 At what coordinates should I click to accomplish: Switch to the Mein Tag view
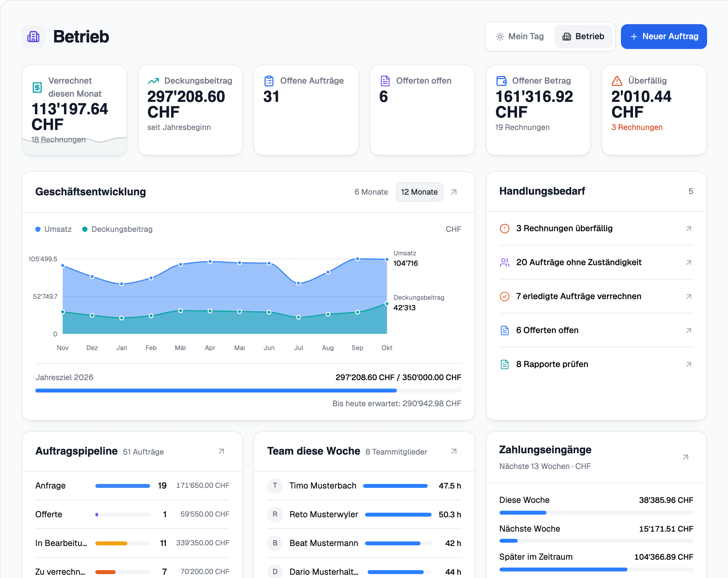pyautogui.click(x=520, y=37)
